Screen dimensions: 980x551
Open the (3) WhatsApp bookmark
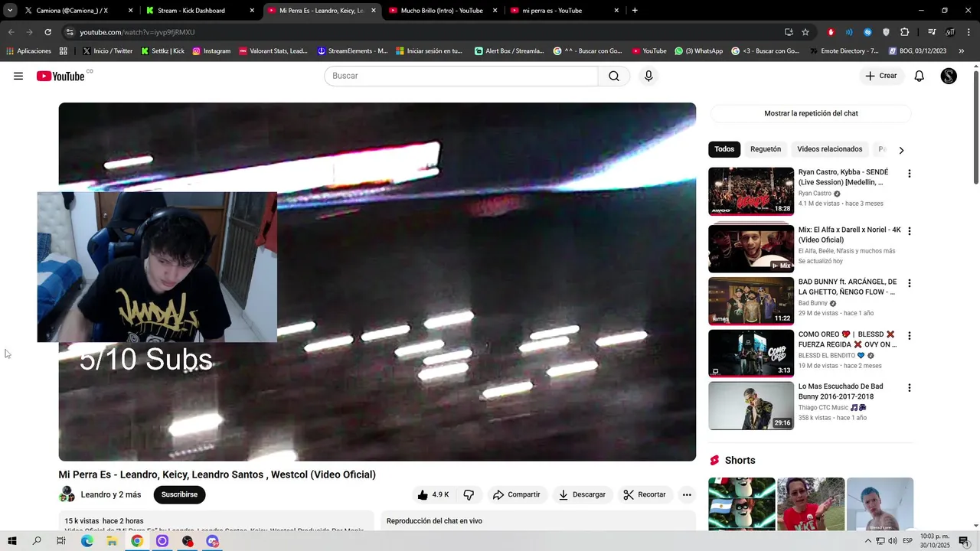click(698, 51)
